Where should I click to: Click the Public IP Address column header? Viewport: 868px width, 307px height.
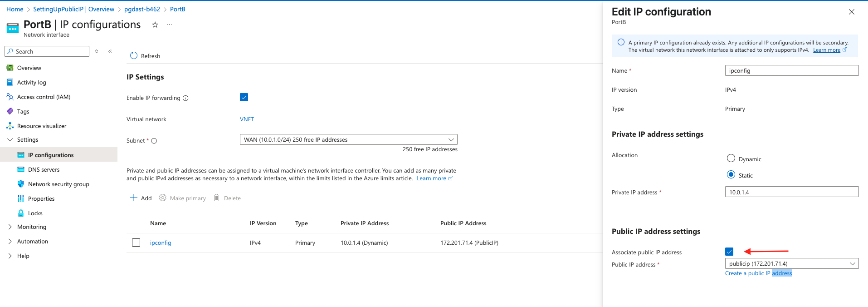[x=463, y=223]
